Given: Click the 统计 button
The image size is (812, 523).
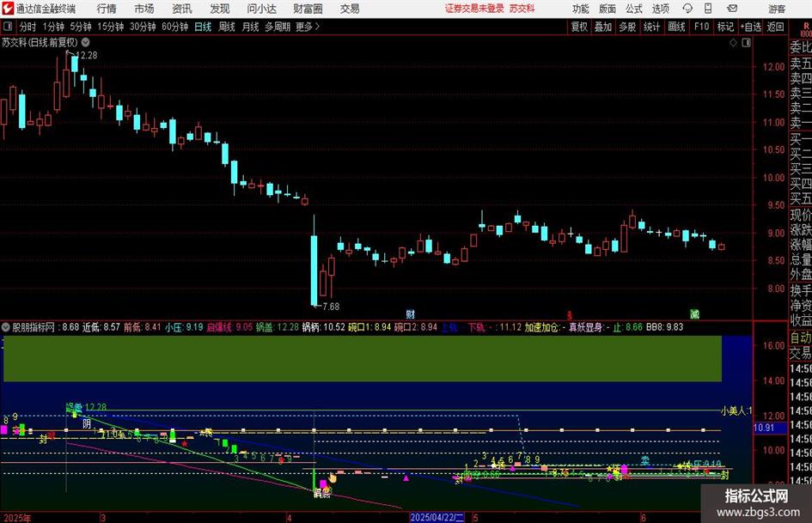Looking at the screenshot, I should (651, 27).
